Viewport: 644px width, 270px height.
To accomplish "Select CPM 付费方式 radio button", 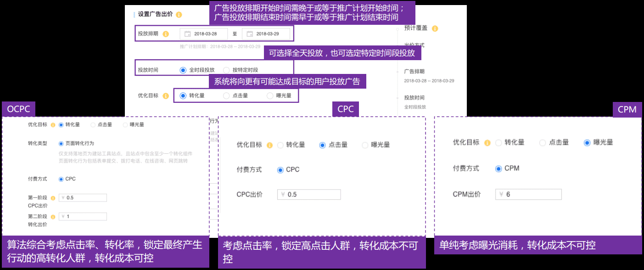I will pyautogui.click(x=498, y=169).
